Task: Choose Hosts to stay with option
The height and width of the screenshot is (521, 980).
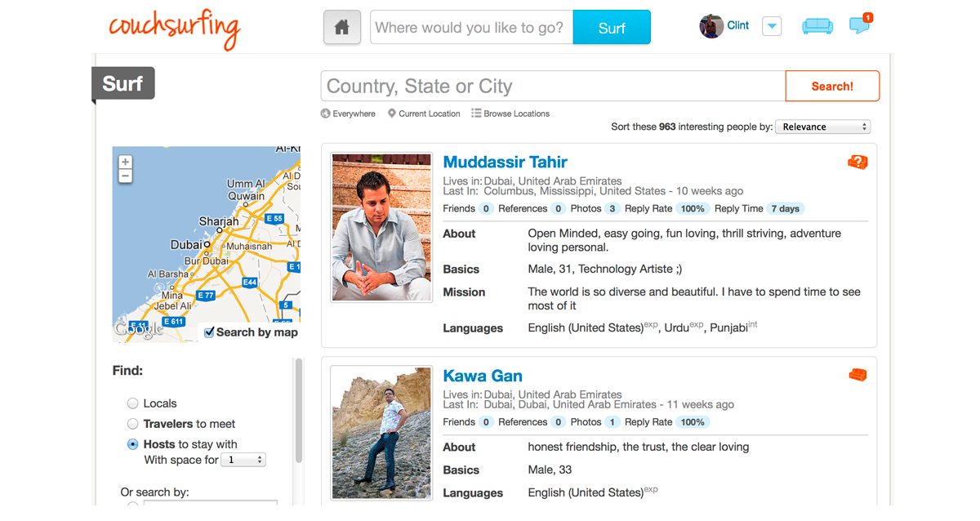Action: (132, 444)
